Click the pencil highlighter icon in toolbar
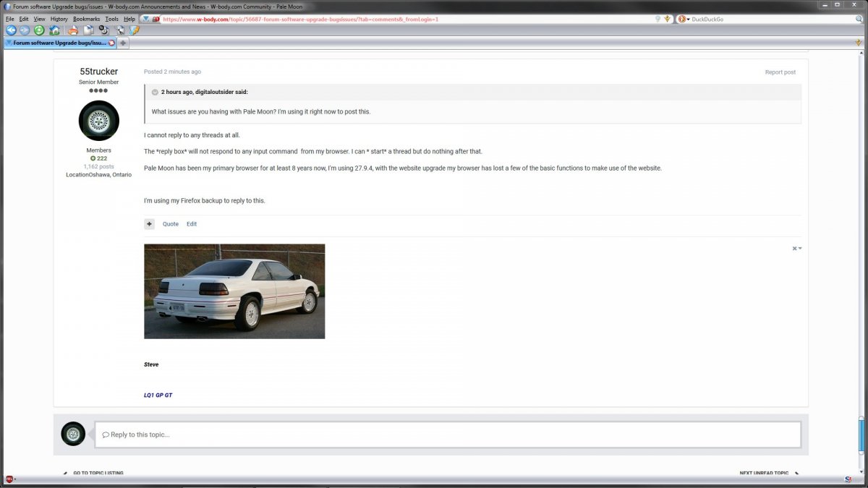This screenshot has width=868, height=488. point(135,30)
